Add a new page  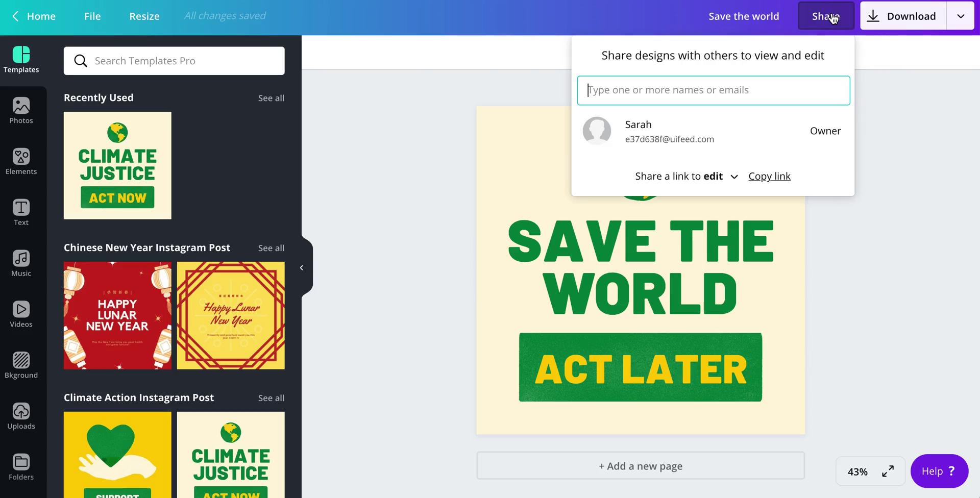coord(641,466)
